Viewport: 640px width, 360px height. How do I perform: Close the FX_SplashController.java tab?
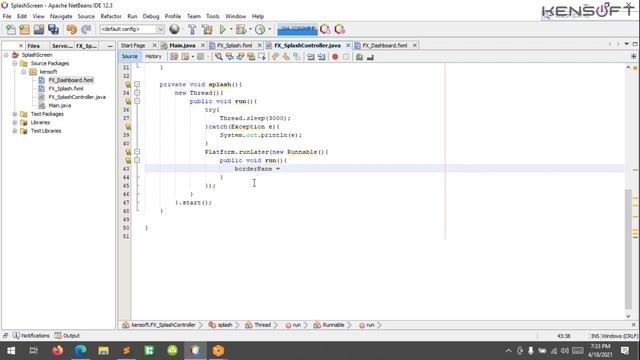coord(348,45)
